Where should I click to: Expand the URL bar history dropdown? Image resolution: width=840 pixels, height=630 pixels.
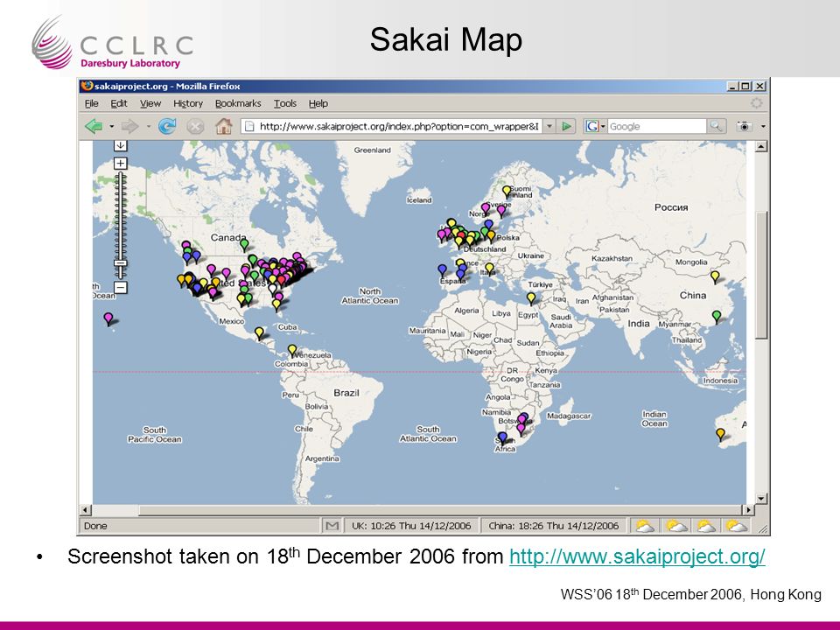(549, 126)
